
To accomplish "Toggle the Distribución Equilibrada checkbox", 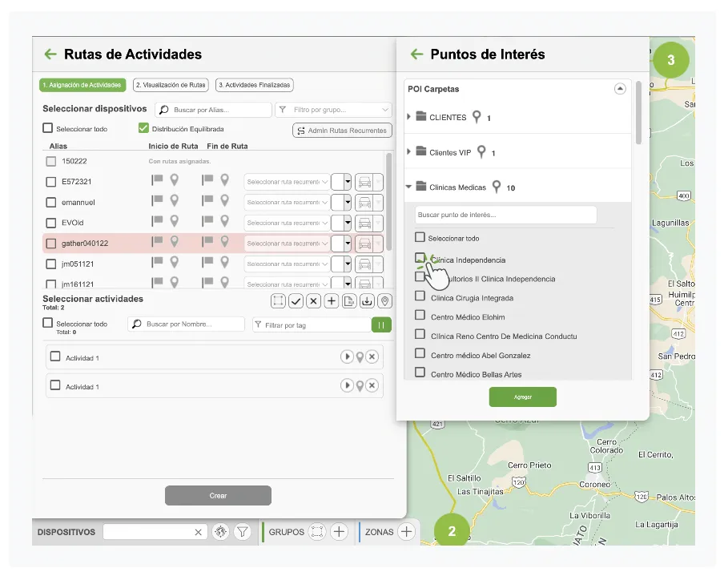I will [143, 127].
